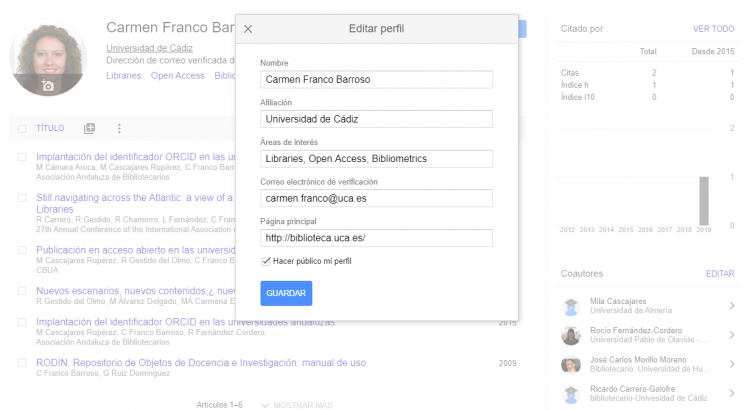Screen dimensions: 750x410
Task: Click the Open Access interest link
Action: pos(177,76)
